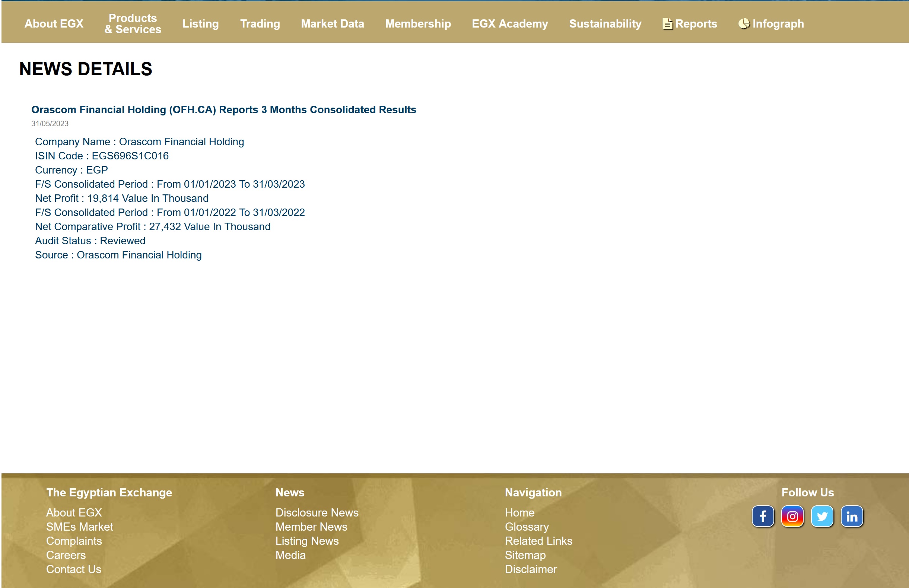Open EGX Facebook page icon
Screen dimensions: 909x588
click(x=762, y=516)
